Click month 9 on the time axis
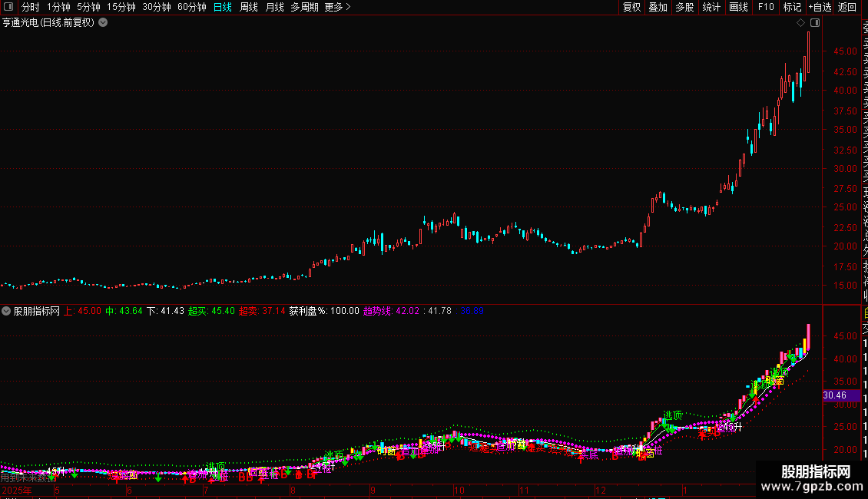The image size is (868, 499). (373, 490)
